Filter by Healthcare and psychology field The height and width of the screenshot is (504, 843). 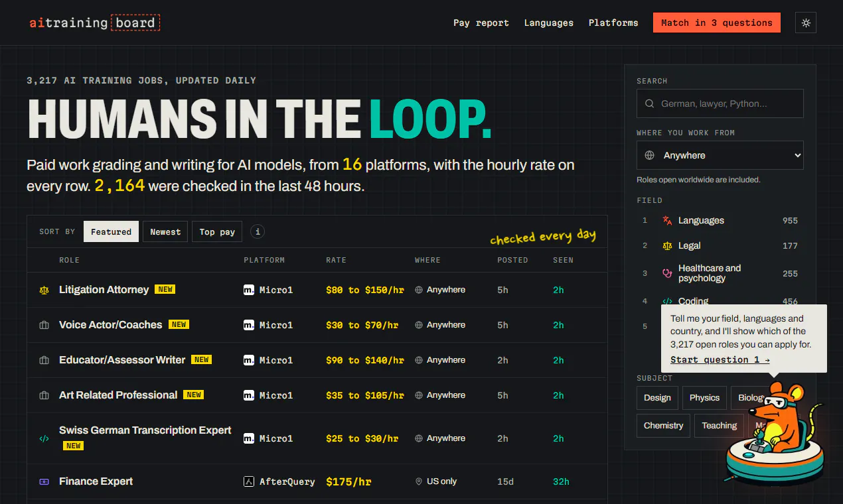pyautogui.click(x=720, y=273)
